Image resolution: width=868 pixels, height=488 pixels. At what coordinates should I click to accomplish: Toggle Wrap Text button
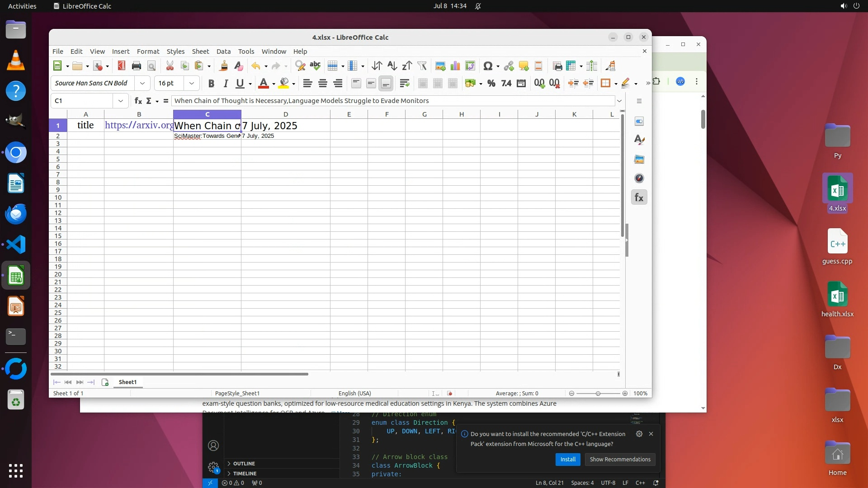(405, 83)
